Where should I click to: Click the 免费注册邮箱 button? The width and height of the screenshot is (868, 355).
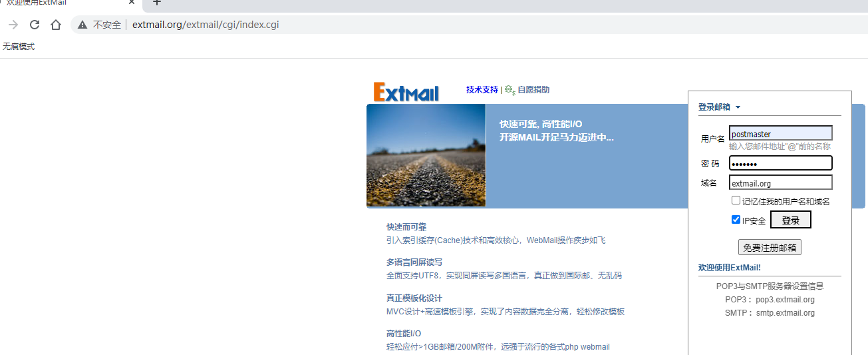tap(770, 248)
